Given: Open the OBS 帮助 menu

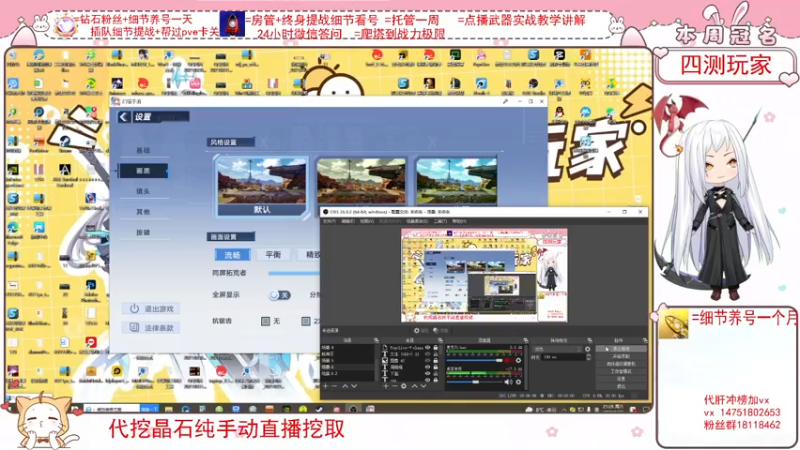Looking at the screenshot, I should pyautogui.click(x=459, y=221).
